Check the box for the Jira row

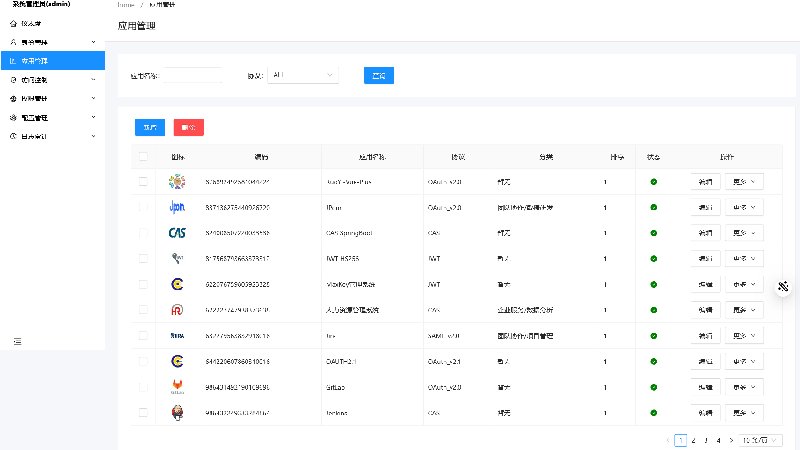click(x=143, y=336)
